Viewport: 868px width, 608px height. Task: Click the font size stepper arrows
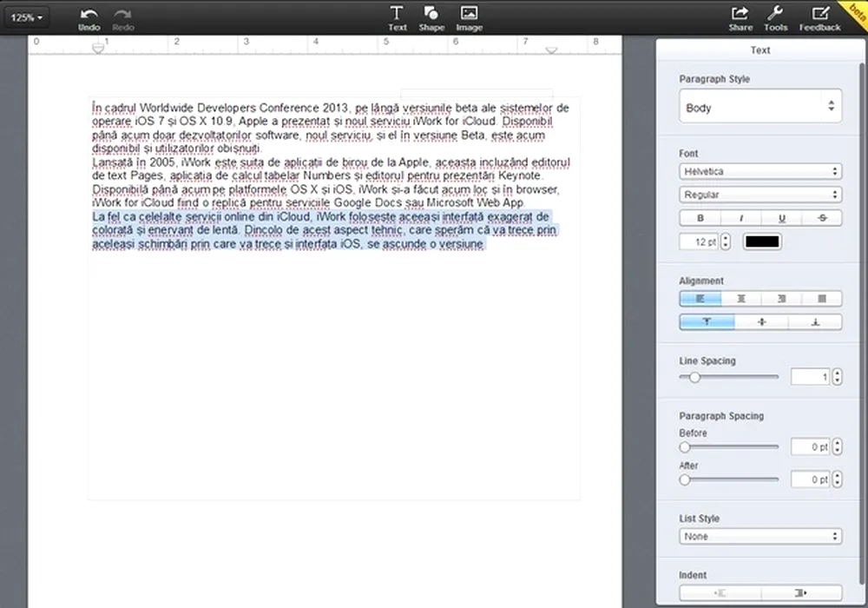[726, 242]
